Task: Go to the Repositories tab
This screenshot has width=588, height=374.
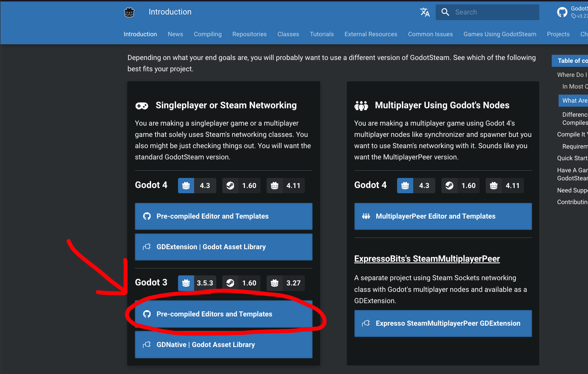Action: [x=249, y=34]
